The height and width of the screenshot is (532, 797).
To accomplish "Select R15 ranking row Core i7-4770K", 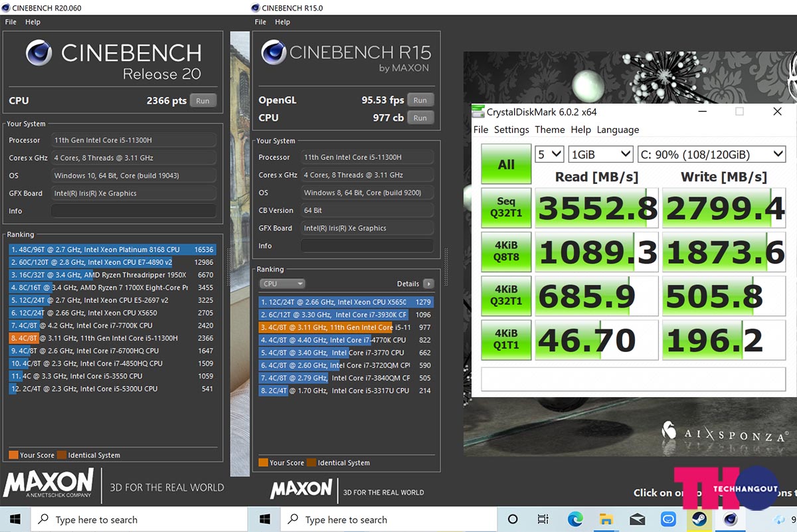I will coord(346,340).
